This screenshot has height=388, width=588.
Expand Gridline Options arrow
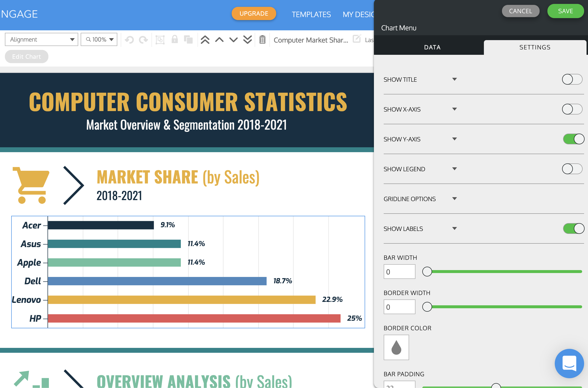454,199
